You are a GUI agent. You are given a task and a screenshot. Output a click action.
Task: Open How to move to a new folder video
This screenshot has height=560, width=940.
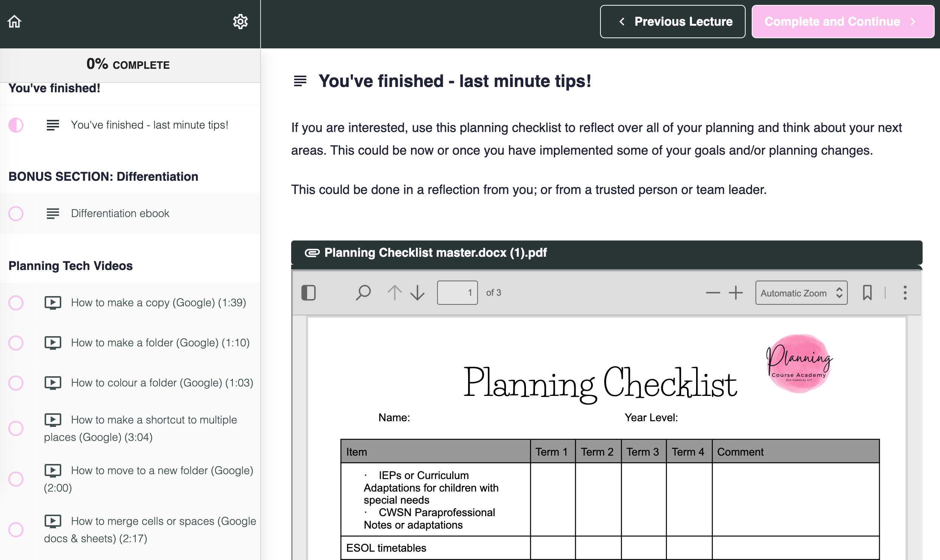click(x=149, y=479)
